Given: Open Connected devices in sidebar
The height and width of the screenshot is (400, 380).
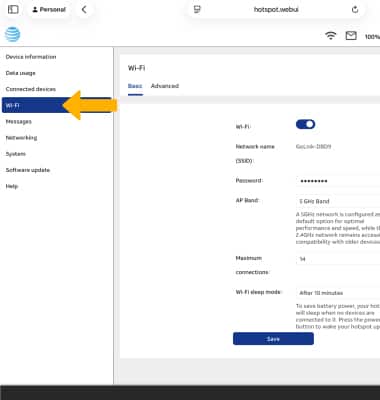Looking at the screenshot, I should click(31, 89).
